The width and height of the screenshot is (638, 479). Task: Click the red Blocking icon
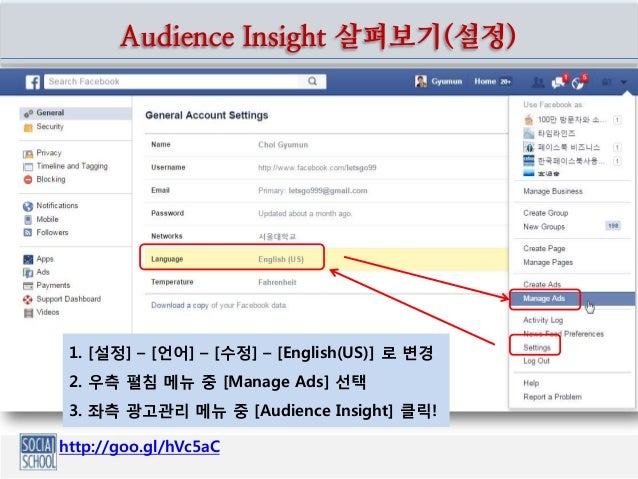[28, 179]
